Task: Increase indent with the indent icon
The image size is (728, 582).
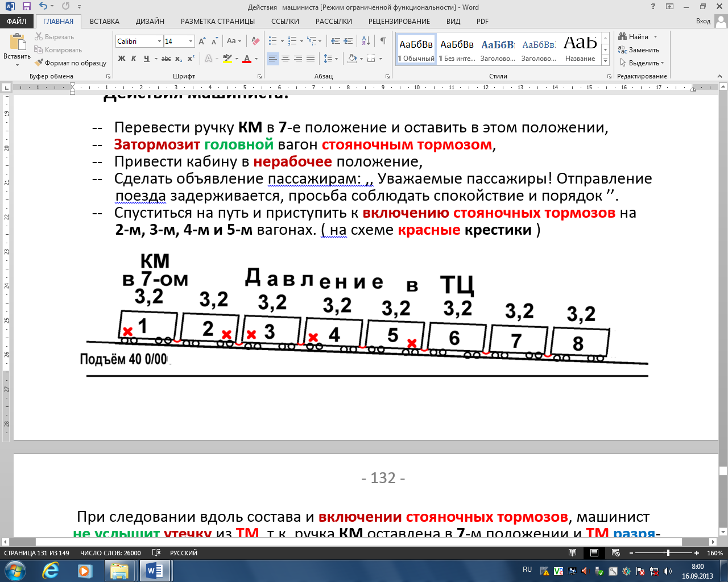Action: click(348, 41)
